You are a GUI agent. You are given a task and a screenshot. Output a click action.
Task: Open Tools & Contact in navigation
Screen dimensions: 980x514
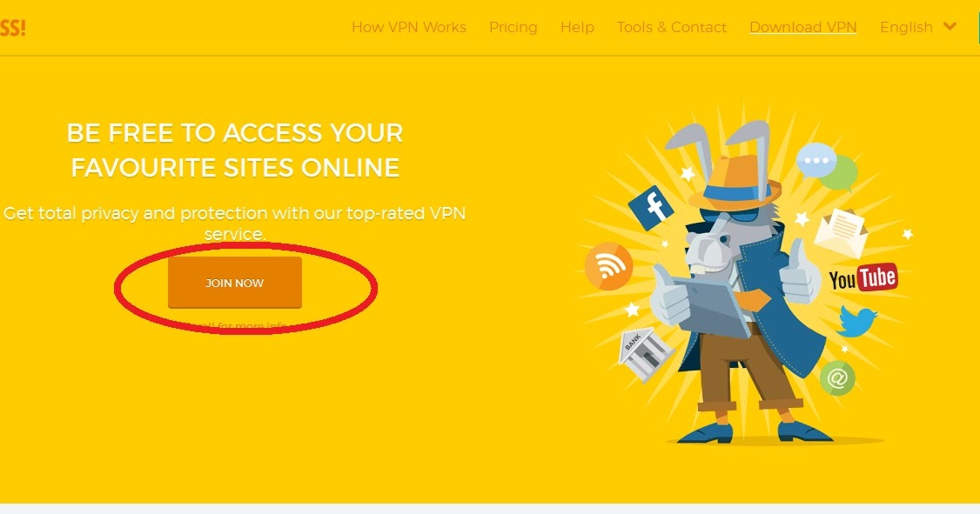[x=671, y=28]
